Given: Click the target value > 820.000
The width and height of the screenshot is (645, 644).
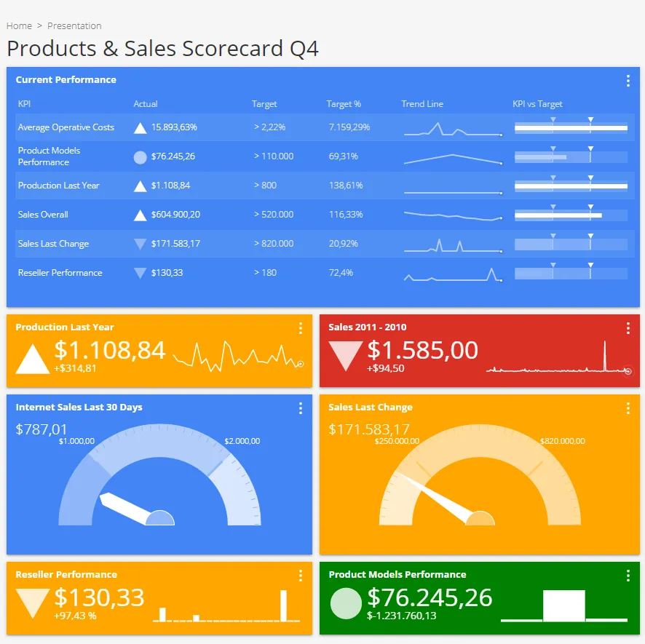Looking at the screenshot, I should (274, 244).
